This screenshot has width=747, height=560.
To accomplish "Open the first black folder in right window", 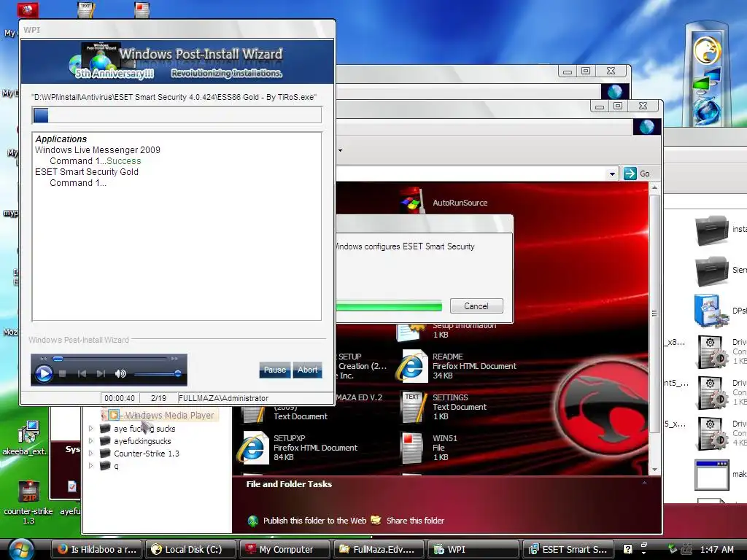I will tap(711, 230).
